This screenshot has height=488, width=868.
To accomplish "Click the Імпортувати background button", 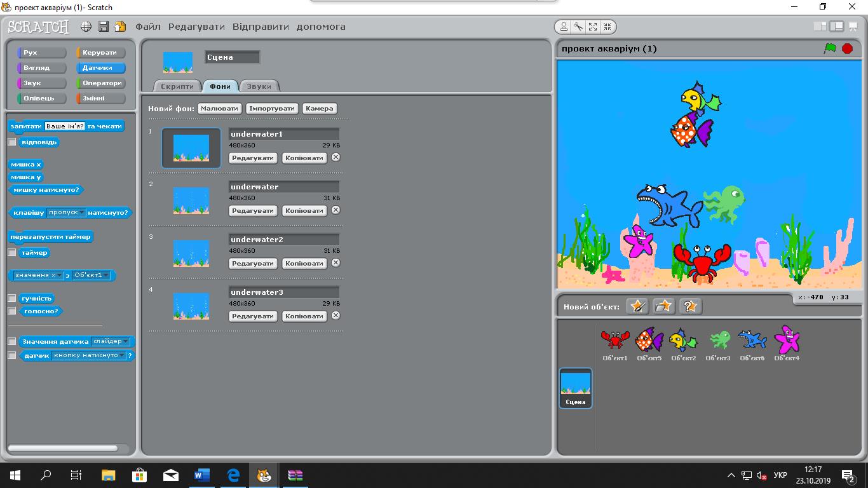I will [x=272, y=109].
